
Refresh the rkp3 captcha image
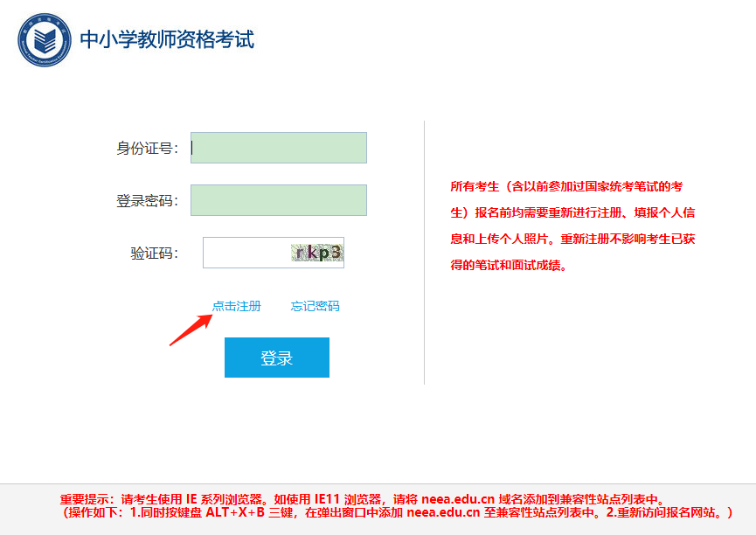[317, 253]
